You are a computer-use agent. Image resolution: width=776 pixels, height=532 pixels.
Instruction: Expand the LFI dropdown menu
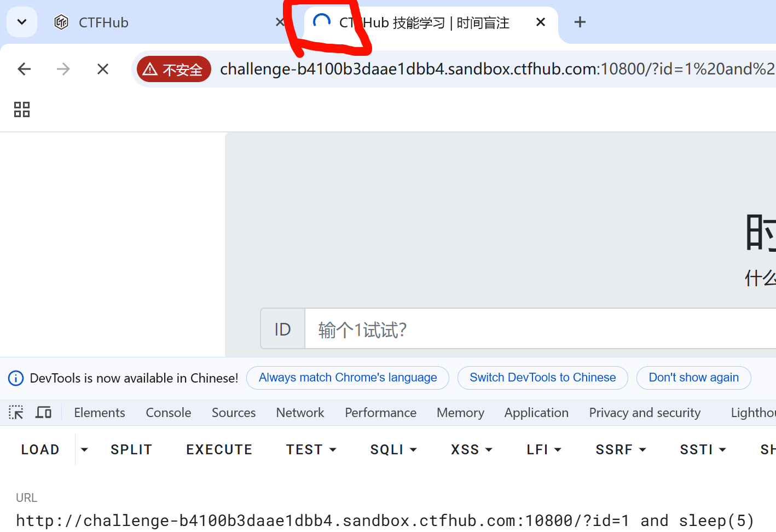tap(543, 449)
